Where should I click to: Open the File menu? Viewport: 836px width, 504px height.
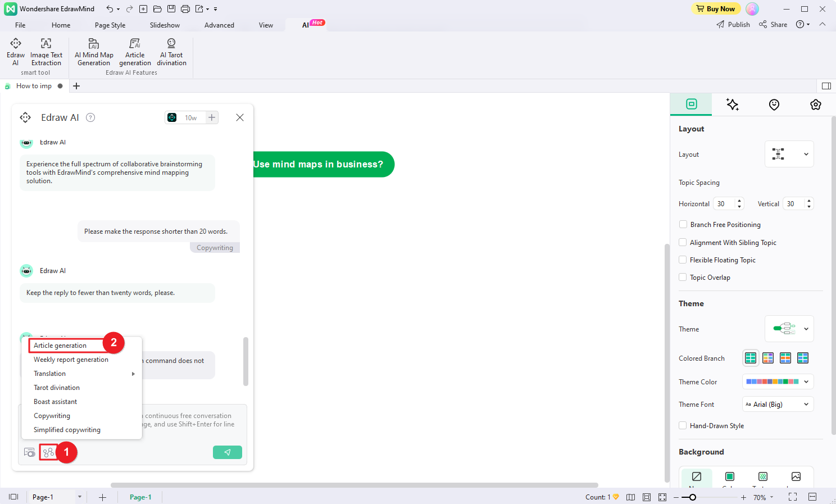(20, 25)
